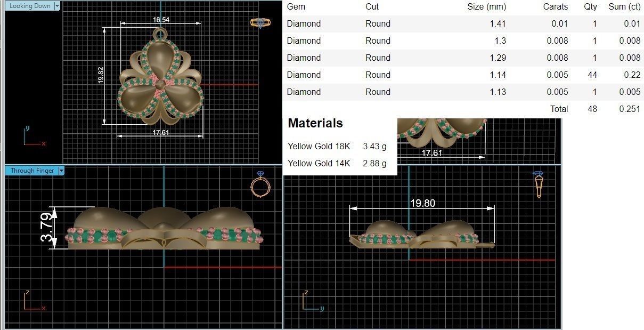644x330 pixels.
Task: Click the total sum 0.251
Action: pos(630,109)
